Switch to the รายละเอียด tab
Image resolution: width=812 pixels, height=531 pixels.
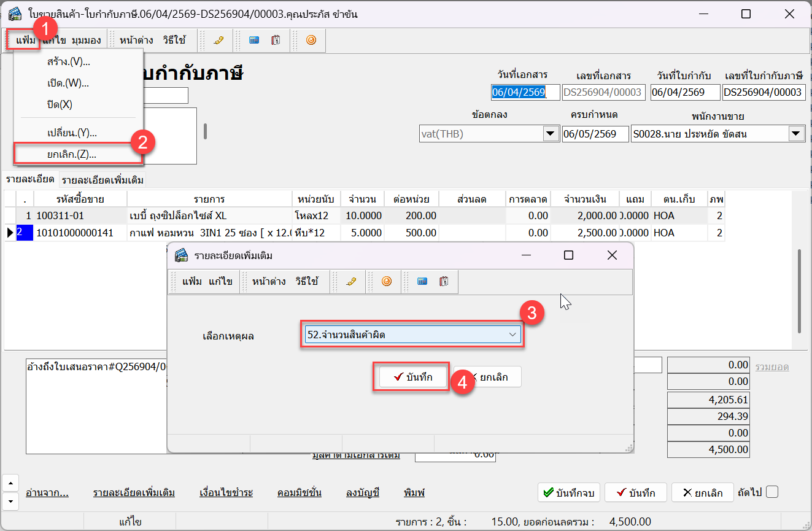click(x=30, y=180)
